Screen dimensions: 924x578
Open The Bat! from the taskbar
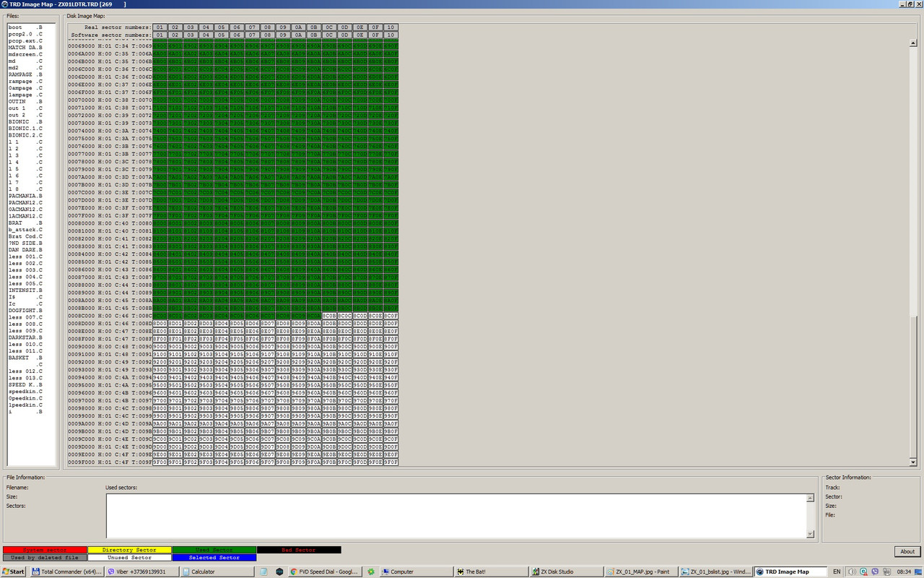coord(492,570)
